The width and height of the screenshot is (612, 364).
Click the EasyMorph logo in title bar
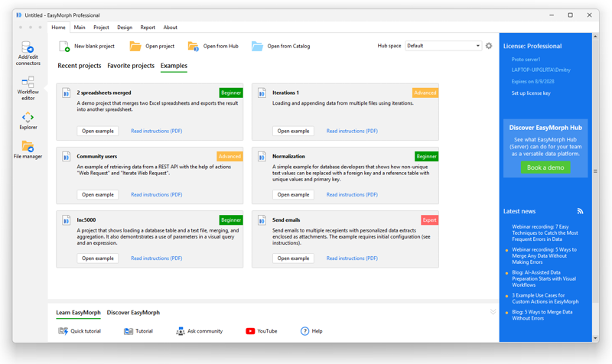coord(18,15)
